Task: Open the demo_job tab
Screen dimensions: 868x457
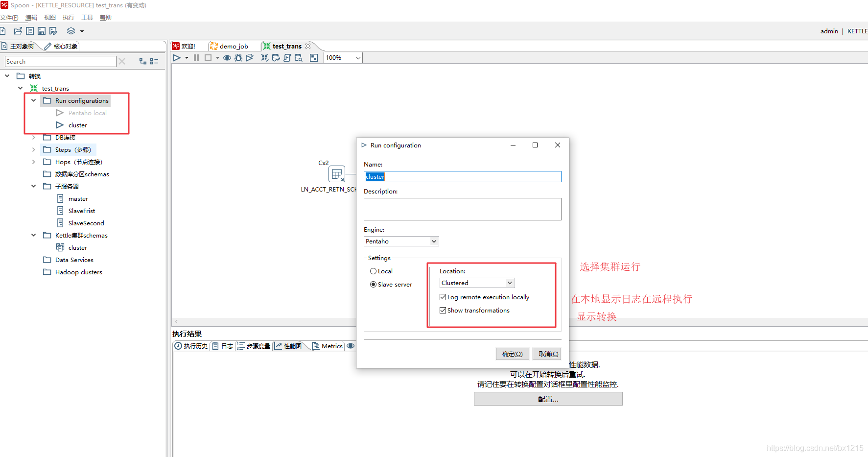Action: click(229, 46)
